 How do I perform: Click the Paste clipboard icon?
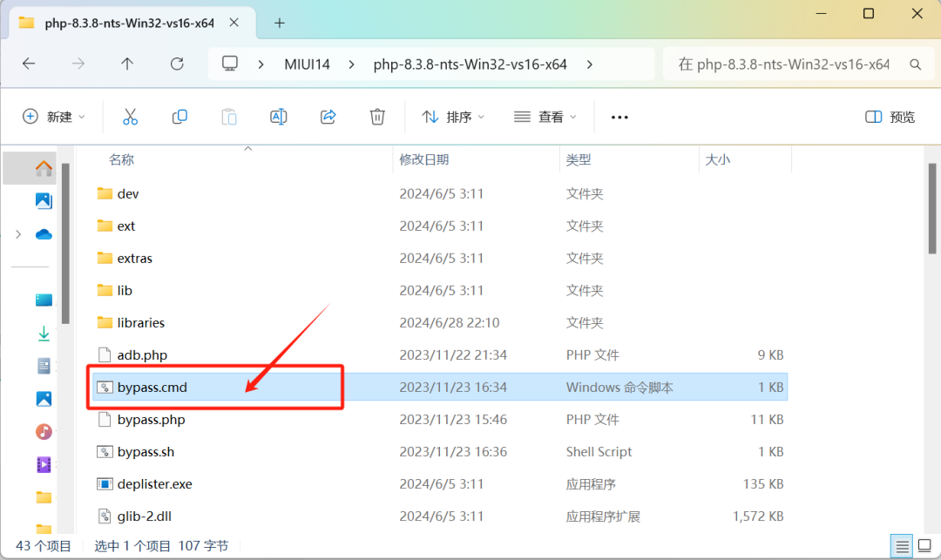click(228, 117)
